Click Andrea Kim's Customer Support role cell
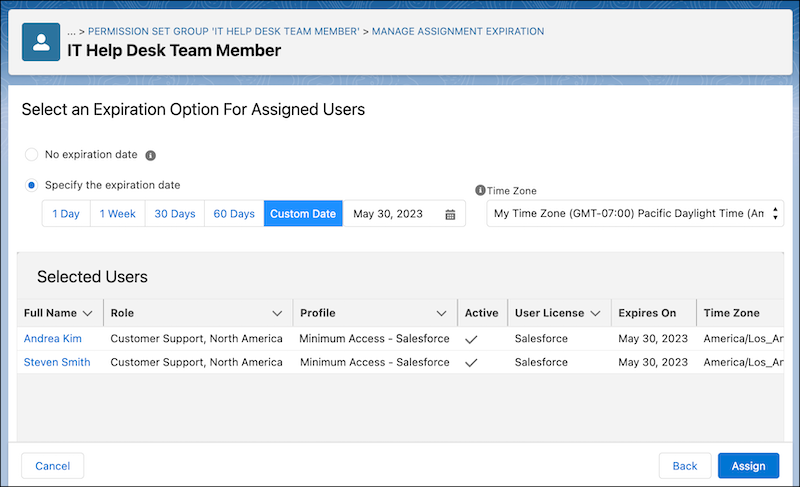800x487 pixels. [x=196, y=339]
